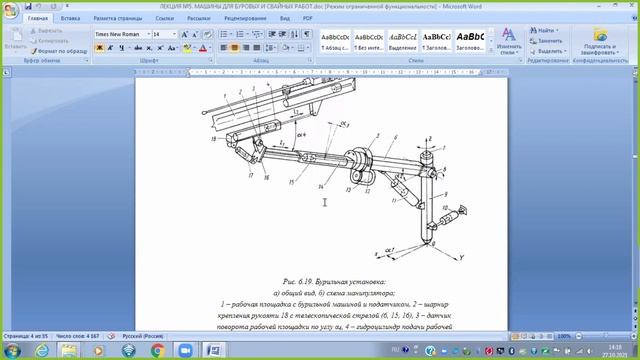Click Replace (Заменить)
This screenshot has height=360, width=640.
[x=546, y=41]
